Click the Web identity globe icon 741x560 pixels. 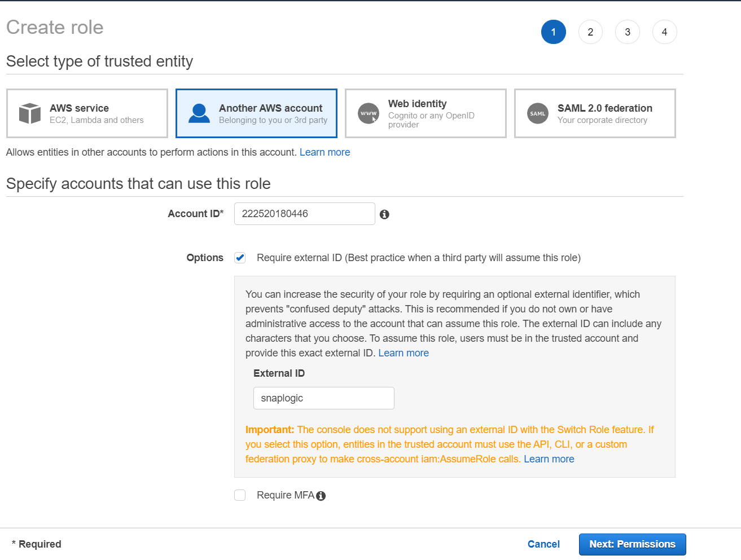click(x=368, y=113)
